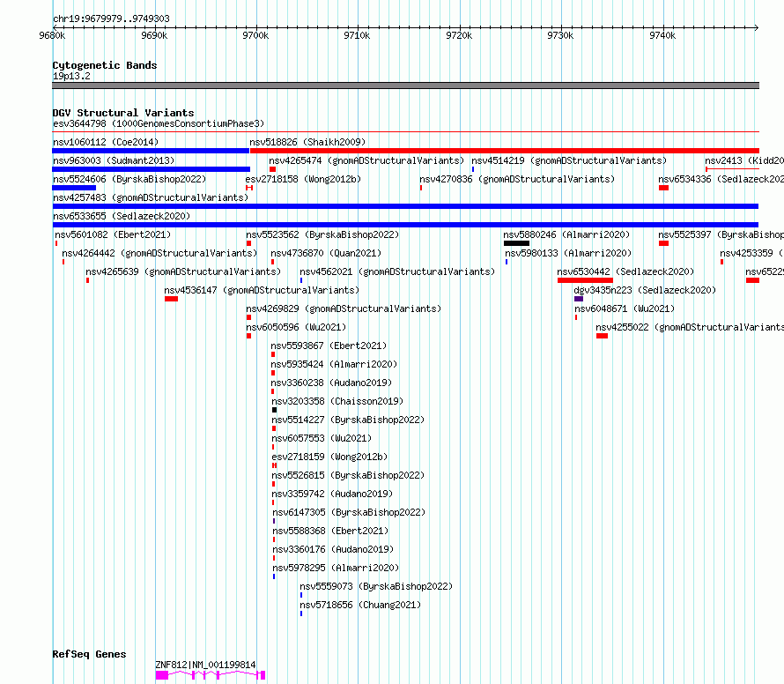Viewport: 784px width, 684px height.
Task: Open nsv6147305 (ByrskaBishop2022) label
Action: (x=349, y=512)
